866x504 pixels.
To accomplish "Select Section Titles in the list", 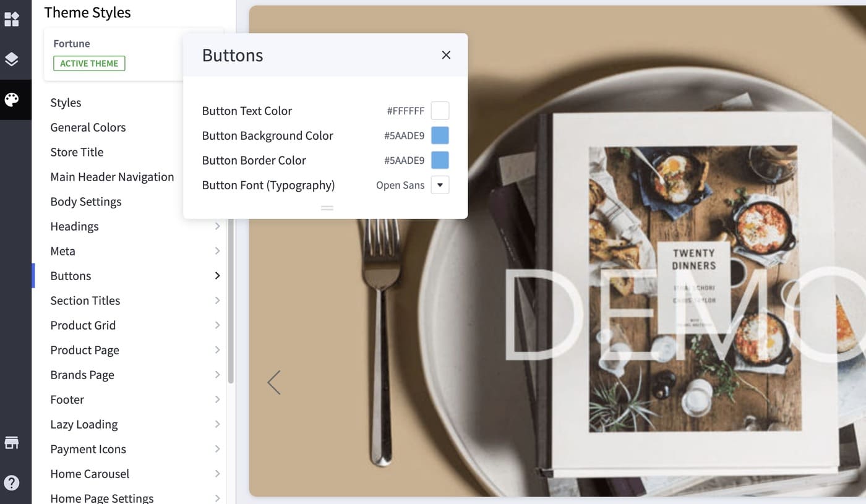I will click(x=85, y=301).
